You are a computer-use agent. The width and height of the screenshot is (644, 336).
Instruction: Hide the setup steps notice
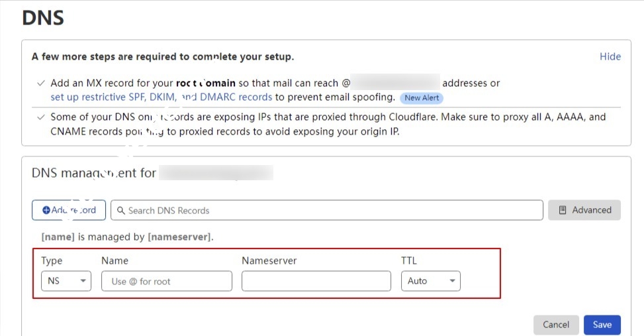pyautogui.click(x=610, y=56)
